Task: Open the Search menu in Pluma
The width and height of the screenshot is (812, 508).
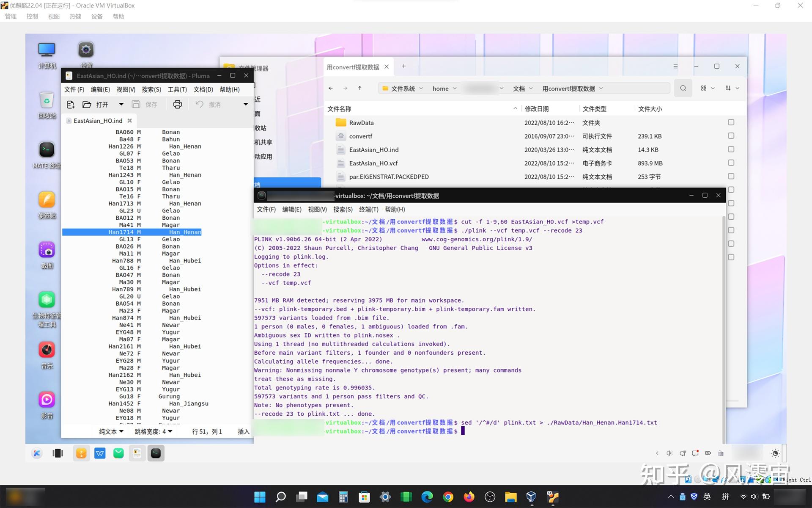Action: 151,89
